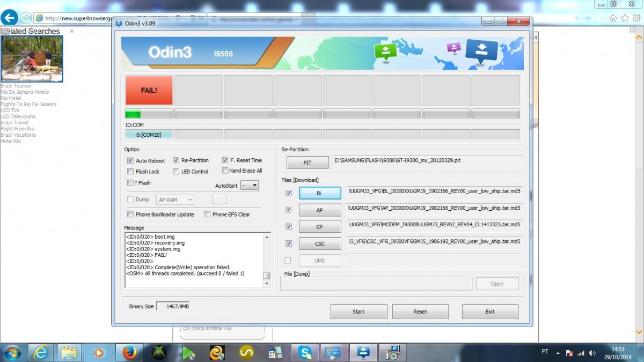The height and width of the screenshot is (362, 644).
Task: Enable Phone Bootloader Update checkbox
Action: (130, 215)
